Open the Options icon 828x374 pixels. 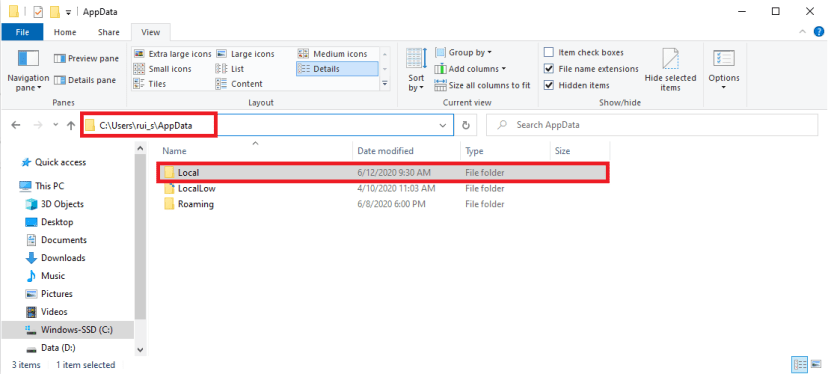tap(723, 58)
